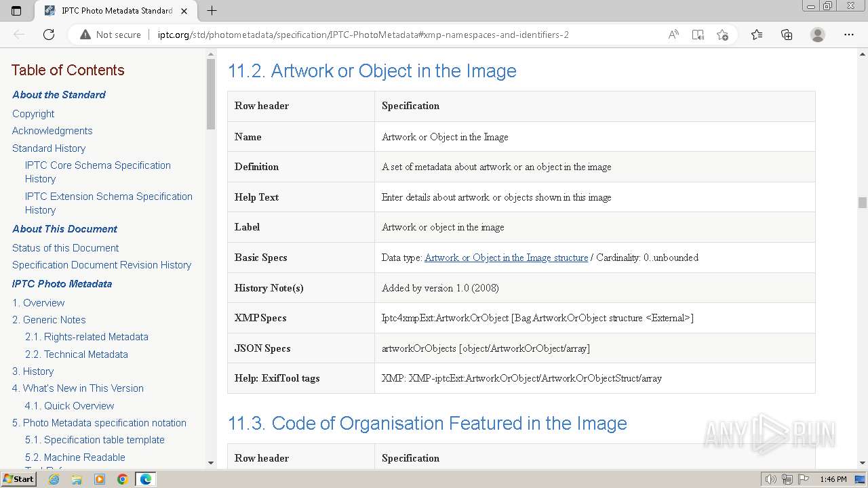Close the IPTC Photo Metadata Standard tab
The width and height of the screenshot is (868, 488).
tap(184, 11)
